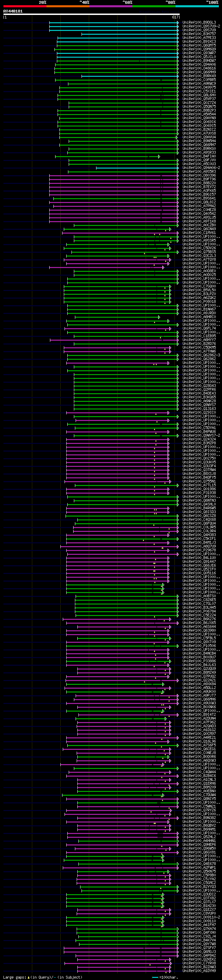This screenshot has height=980, width=222.
Task: Select the UniRef100_Q6CN49 label
Action: click(x=199, y=229)
